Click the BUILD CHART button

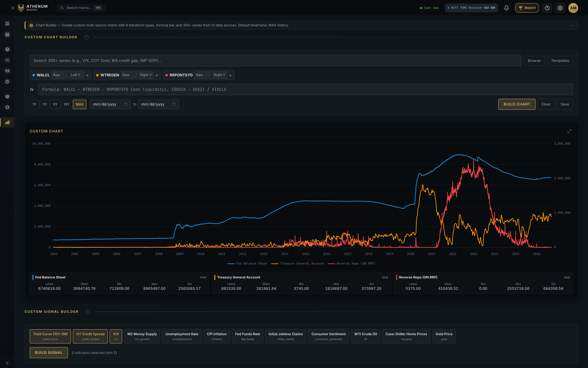(x=517, y=104)
